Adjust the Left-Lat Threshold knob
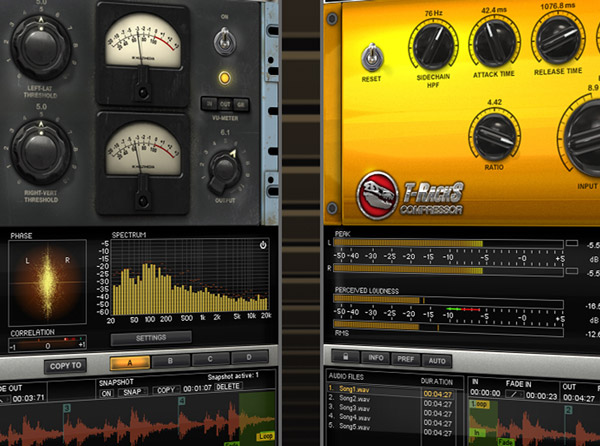The height and width of the screenshot is (446, 600). 41,47
